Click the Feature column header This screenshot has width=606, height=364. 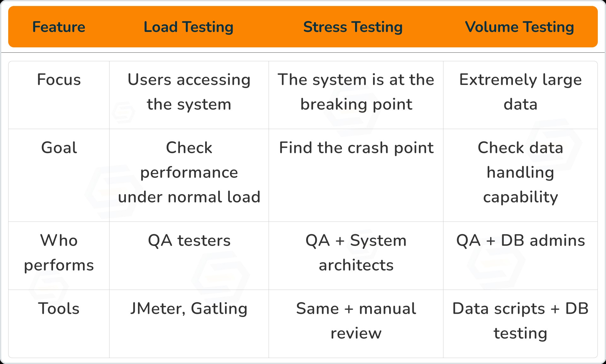point(59,27)
